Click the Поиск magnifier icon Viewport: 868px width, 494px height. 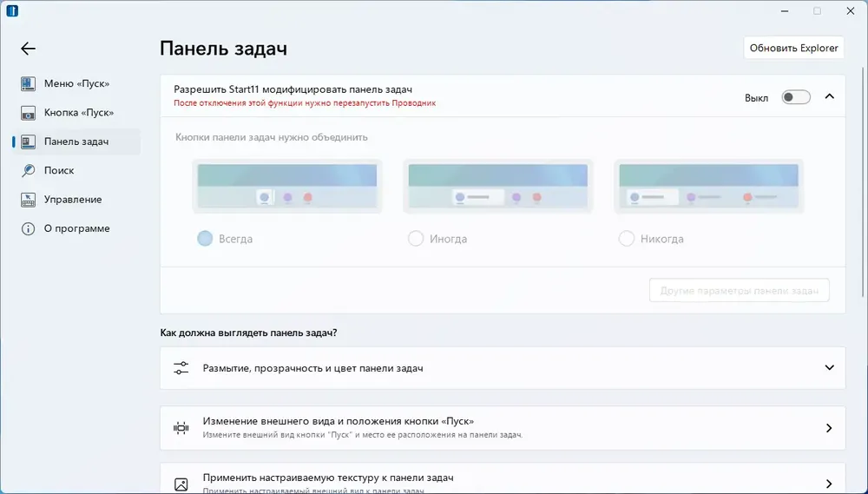pyautogui.click(x=29, y=171)
